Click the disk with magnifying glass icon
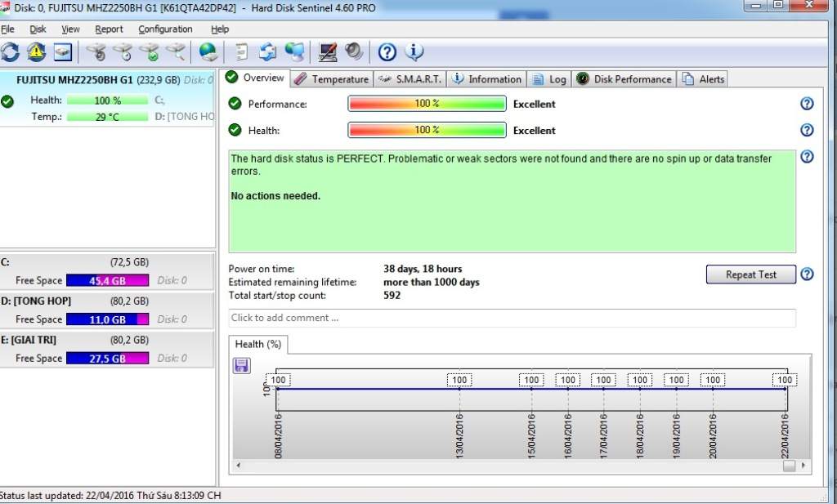The image size is (837, 504). pos(176,51)
